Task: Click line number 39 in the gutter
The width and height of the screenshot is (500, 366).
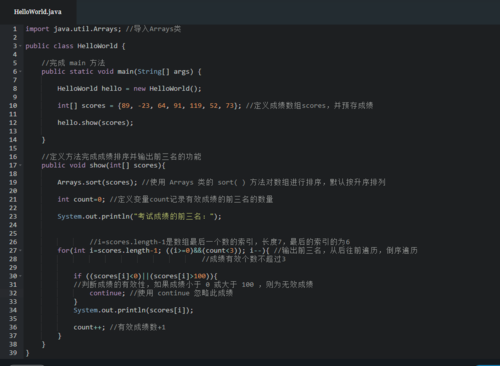Action: [x=13, y=353]
